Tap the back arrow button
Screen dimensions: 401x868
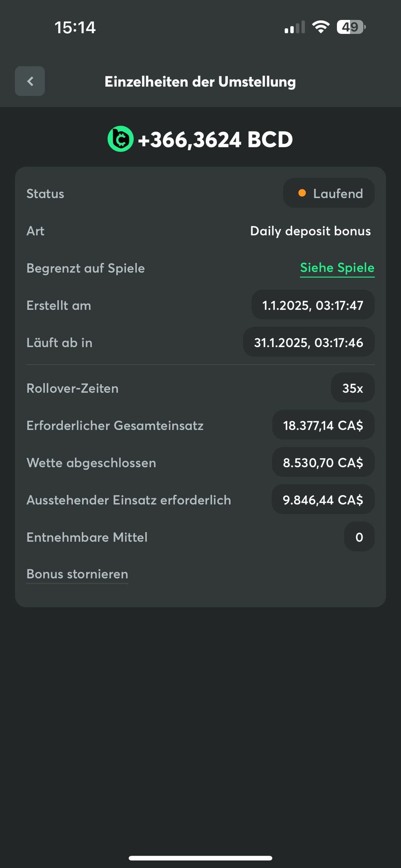(x=30, y=81)
